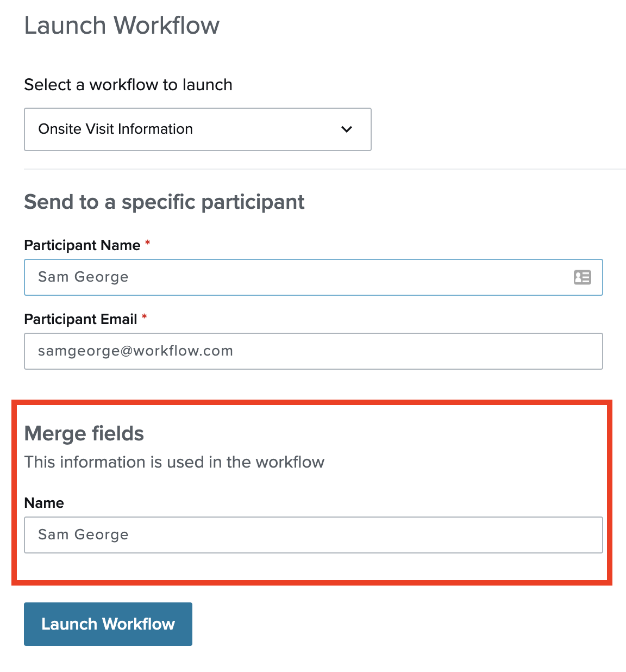
Task: Click the workflow dropdown chevron arrow
Action: (x=347, y=129)
